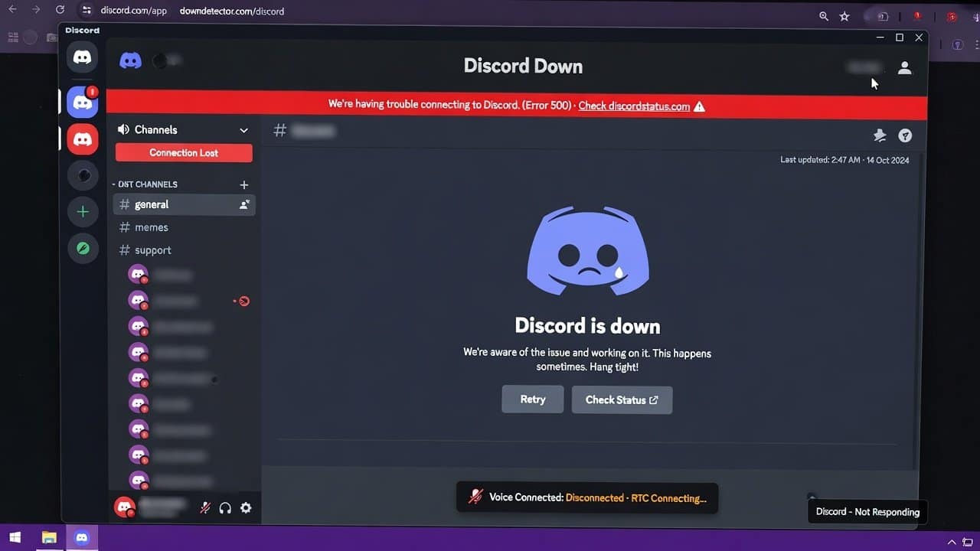Reload the browser page
The height and width of the screenshot is (551, 980).
[60, 11]
